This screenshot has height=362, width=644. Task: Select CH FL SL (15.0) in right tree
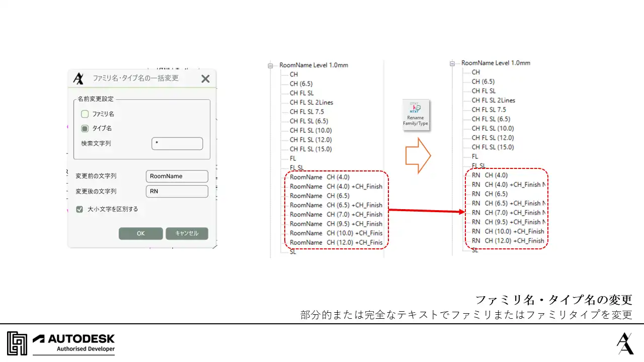coord(493,147)
